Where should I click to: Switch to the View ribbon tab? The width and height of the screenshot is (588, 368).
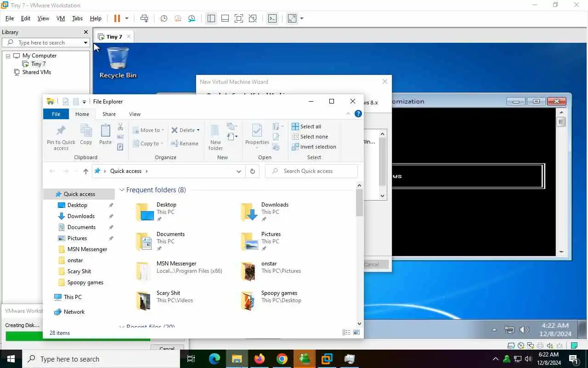pos(135,114)
